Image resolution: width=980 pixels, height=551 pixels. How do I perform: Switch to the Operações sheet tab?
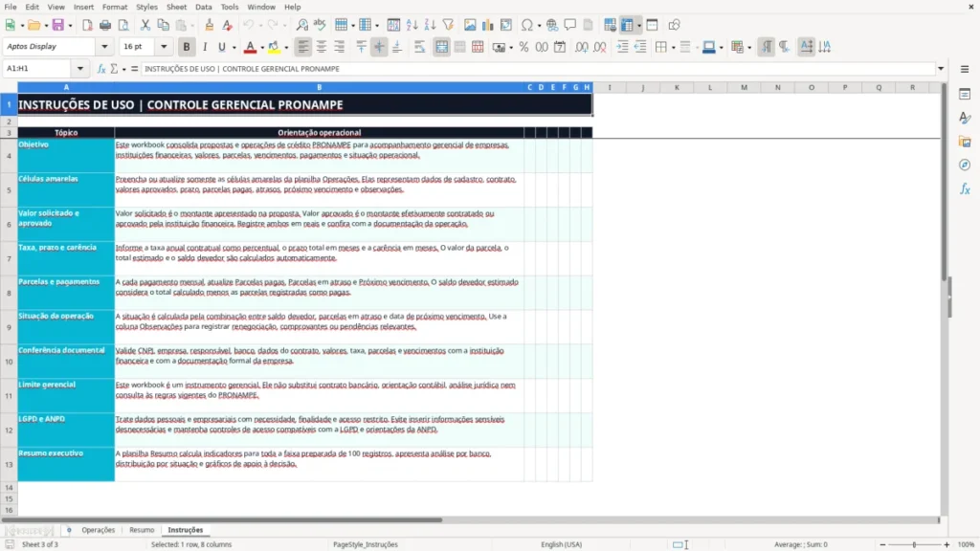click(x=99, y=530)
